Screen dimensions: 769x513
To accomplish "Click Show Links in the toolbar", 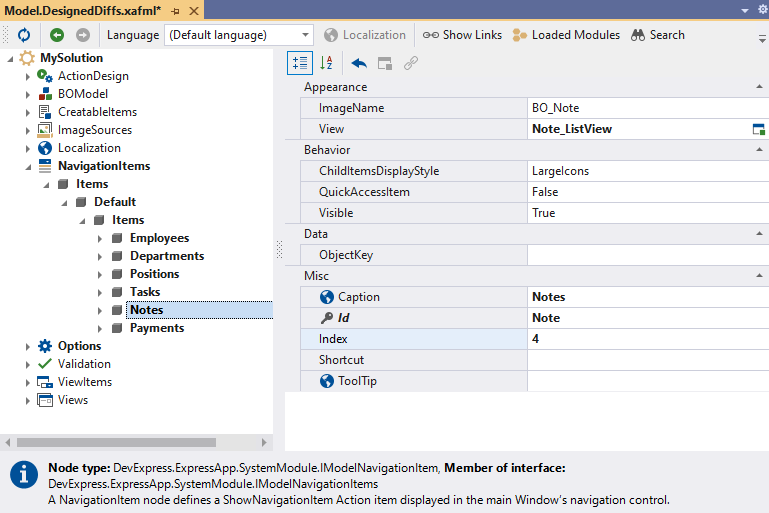I will tap(462, 35).
